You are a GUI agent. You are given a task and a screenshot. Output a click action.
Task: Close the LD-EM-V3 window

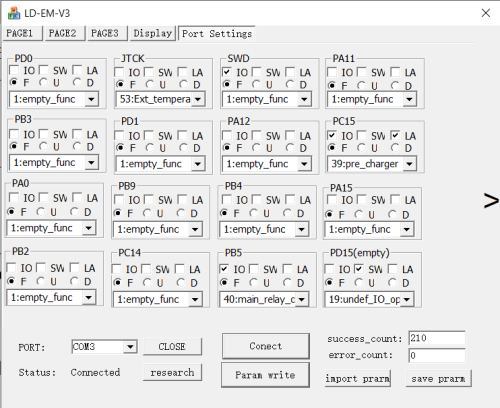click(x=486, y=13)
